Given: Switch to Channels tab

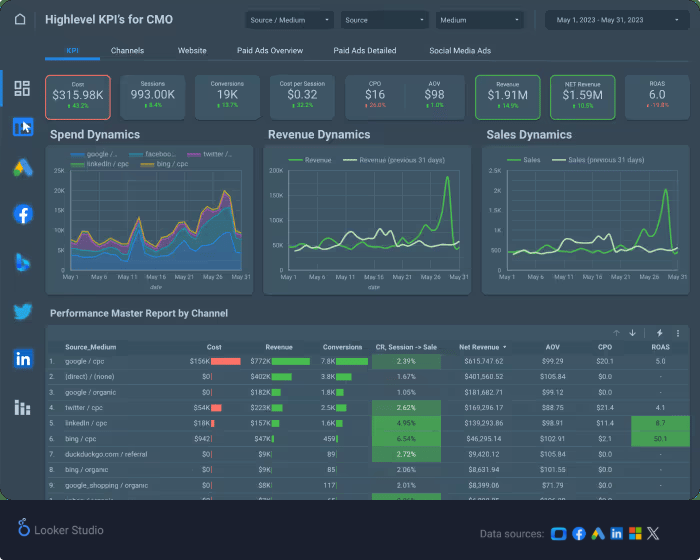Looking at the screenshot, I should pos(127,50).
